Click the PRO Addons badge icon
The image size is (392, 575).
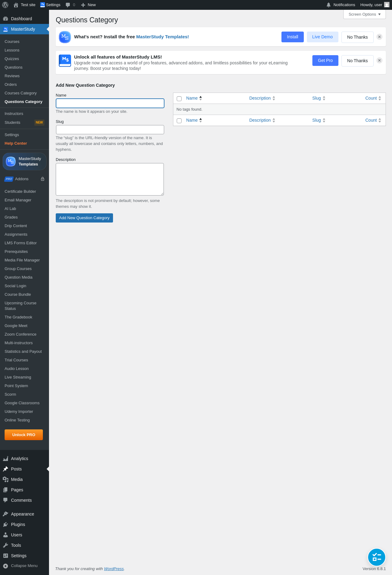coord(9,179)
